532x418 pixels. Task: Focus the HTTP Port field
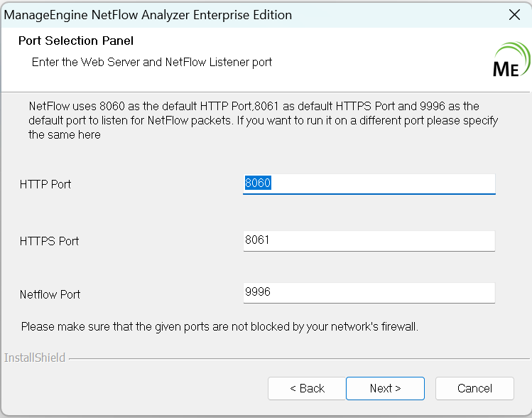click(x=369, y=184)
